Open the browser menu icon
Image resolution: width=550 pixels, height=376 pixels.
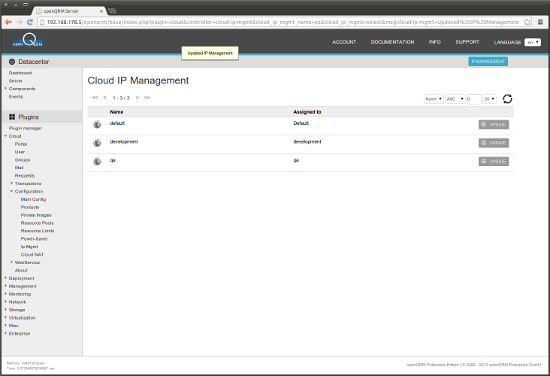coord(541,22)
